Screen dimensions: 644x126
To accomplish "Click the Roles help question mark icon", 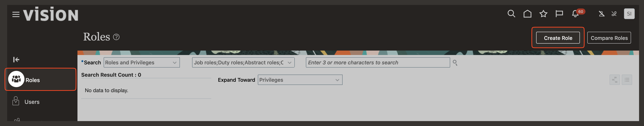I will 116,37.
